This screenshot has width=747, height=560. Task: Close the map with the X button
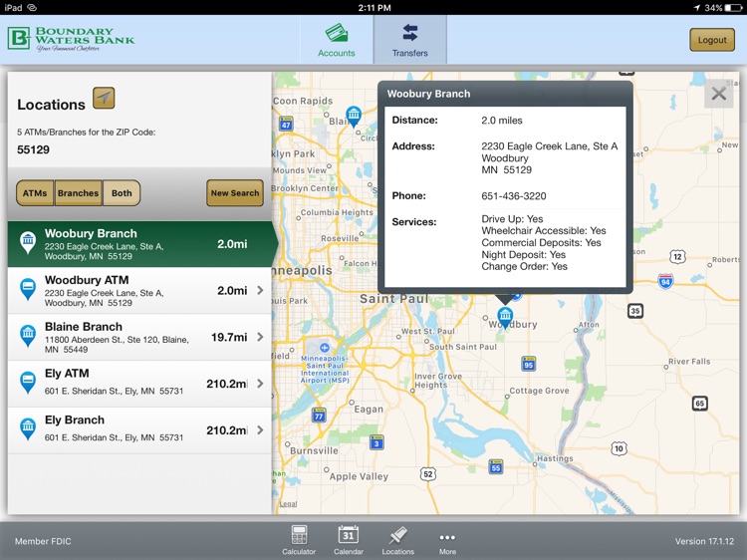(x=718, y=94)
